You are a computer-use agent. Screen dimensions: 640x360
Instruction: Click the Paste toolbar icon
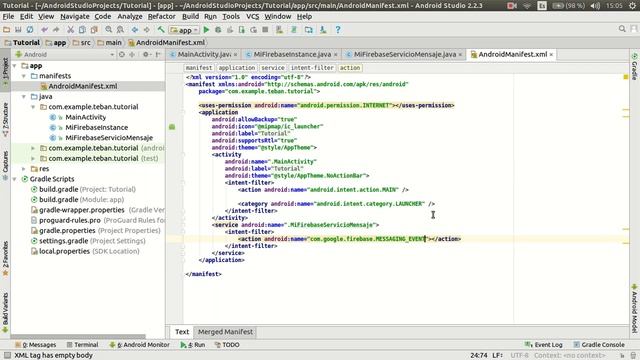click(94, 30)
